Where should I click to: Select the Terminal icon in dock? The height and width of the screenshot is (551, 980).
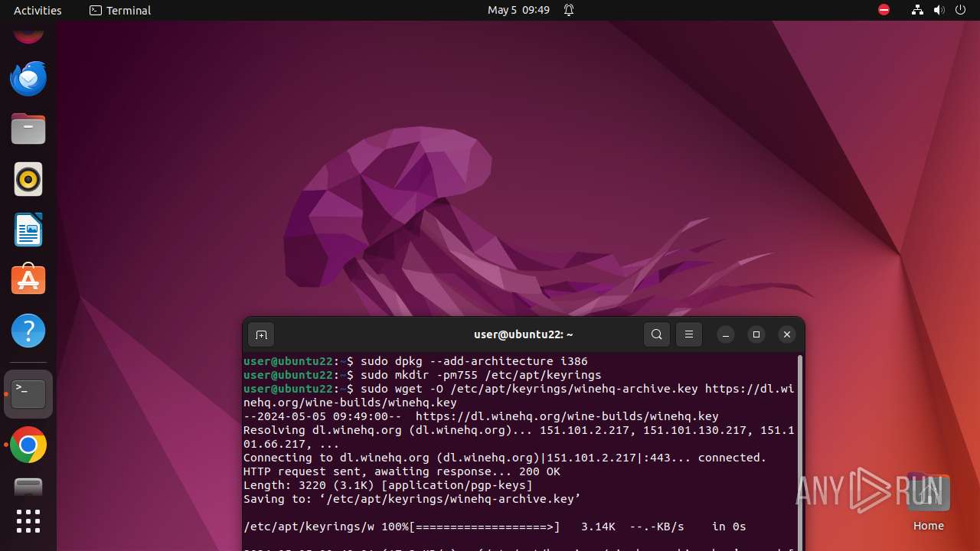pyautogui.click(x=28, y=394)
